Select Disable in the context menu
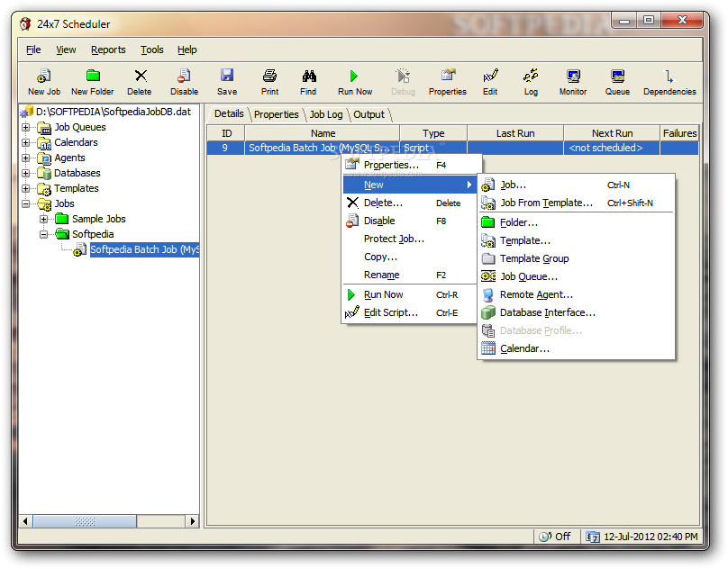The width and height of the screenshot is (728, 569). 410,221
